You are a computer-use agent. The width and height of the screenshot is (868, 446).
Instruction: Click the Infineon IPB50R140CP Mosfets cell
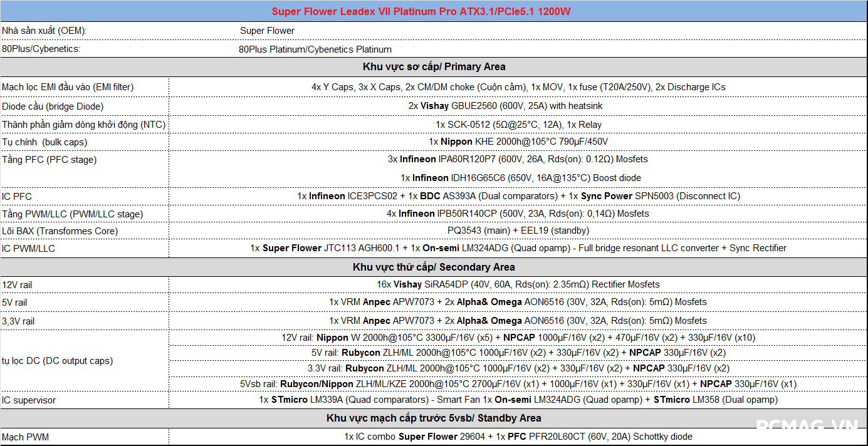click(x=518, y=214)
